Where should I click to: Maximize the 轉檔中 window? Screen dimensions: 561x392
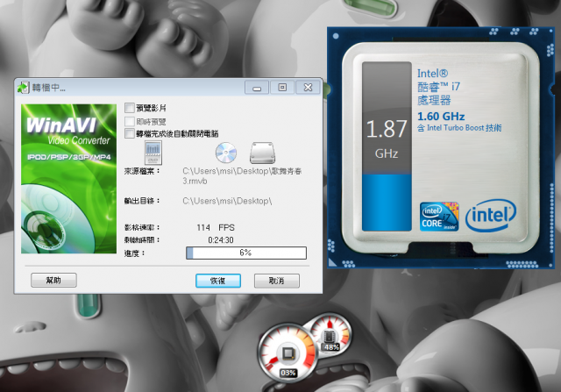point(282,88)
